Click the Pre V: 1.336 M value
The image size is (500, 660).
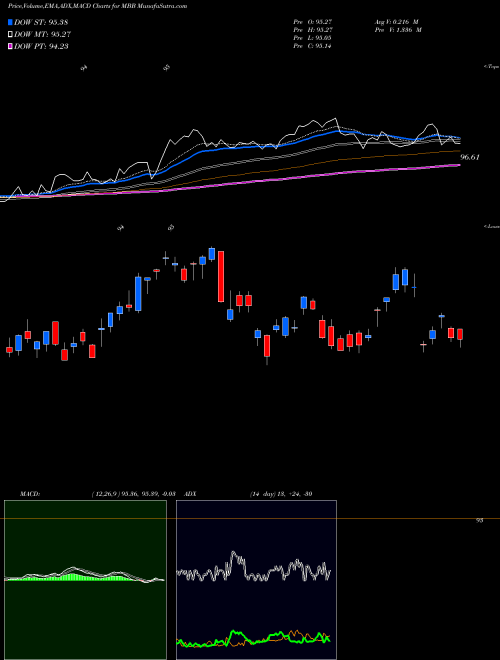point(398,30)
